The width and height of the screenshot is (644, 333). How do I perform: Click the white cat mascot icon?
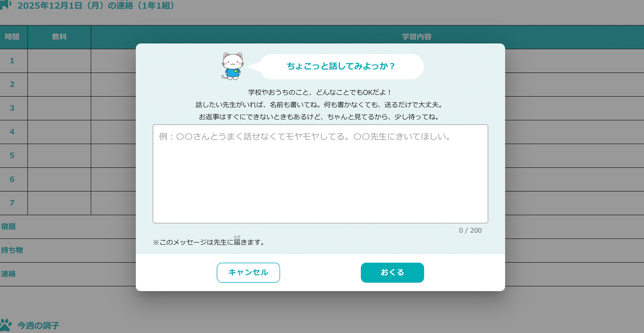(232, 66)
